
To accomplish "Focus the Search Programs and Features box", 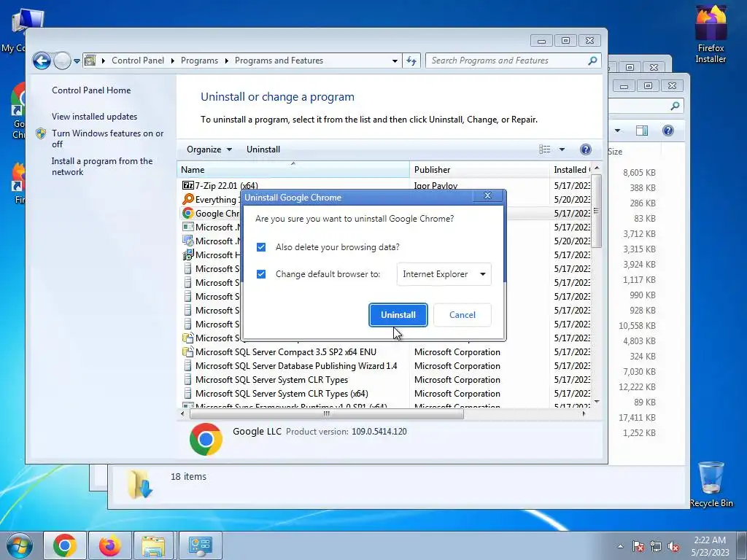I will (514, 61).
